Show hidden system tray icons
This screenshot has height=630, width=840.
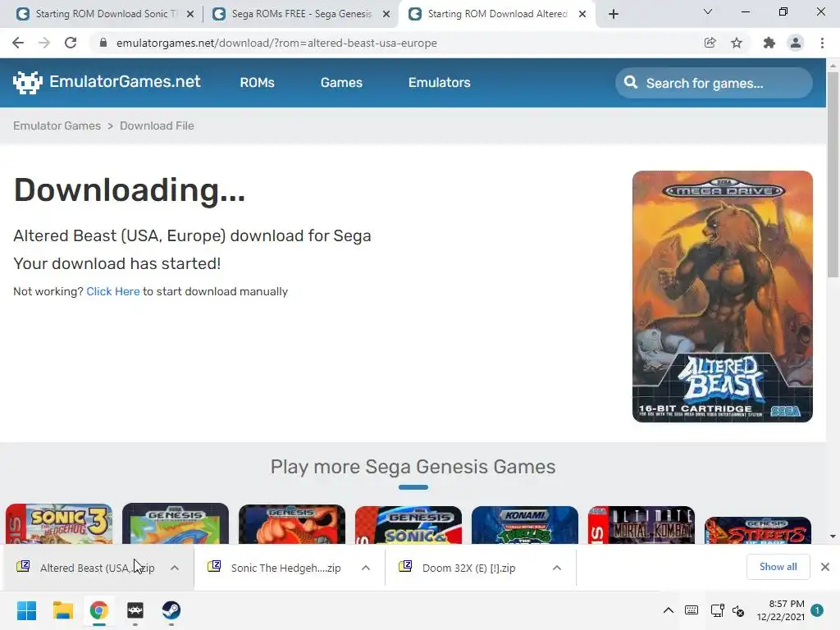(x=669, y=610)
